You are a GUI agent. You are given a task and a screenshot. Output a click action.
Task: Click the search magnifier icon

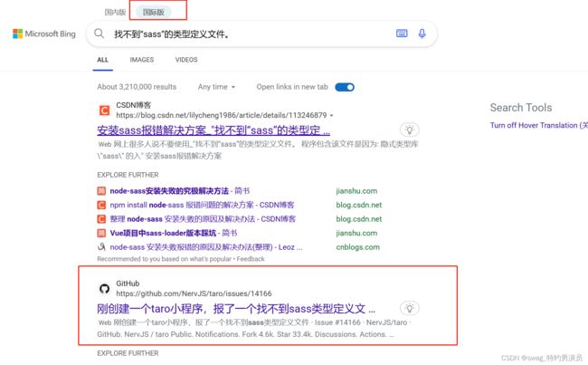coord(99,34)
